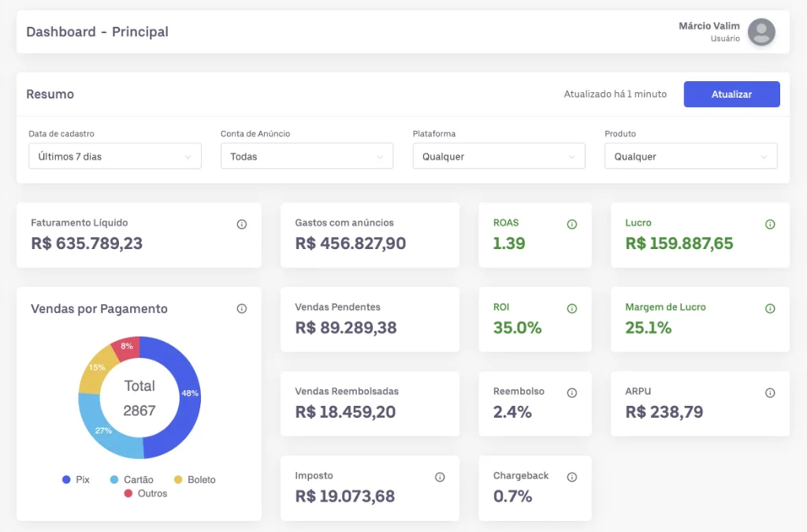Click info icon on Vendas por Pagamento
Image resolution: width=807 pixels, height=532 pixels.
pyautogui.click(x=242, y=308)
